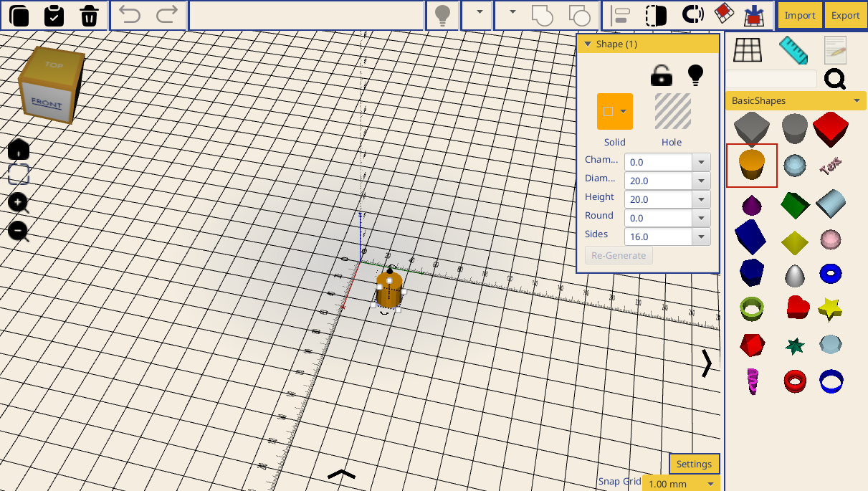
Task: Click the Ungroup shapes icon
Action: (579, 15)
